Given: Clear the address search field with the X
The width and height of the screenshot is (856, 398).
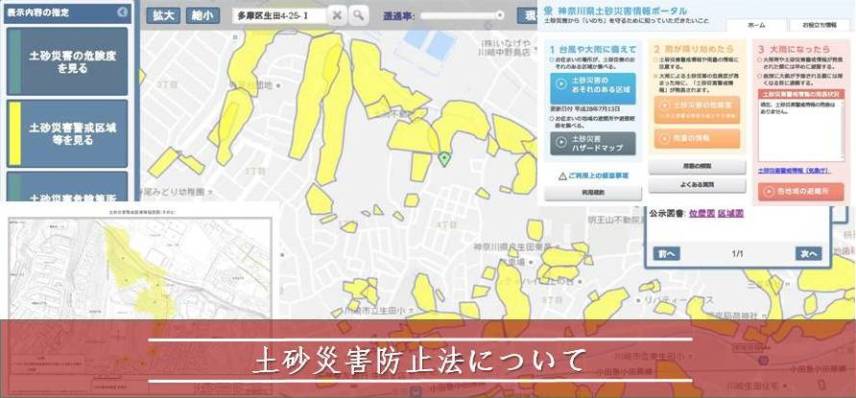Looking at the screenshot, I should (x=337, y=15).
